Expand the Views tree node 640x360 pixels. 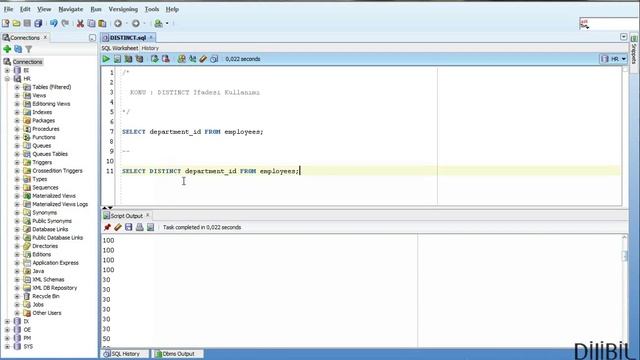17,95
